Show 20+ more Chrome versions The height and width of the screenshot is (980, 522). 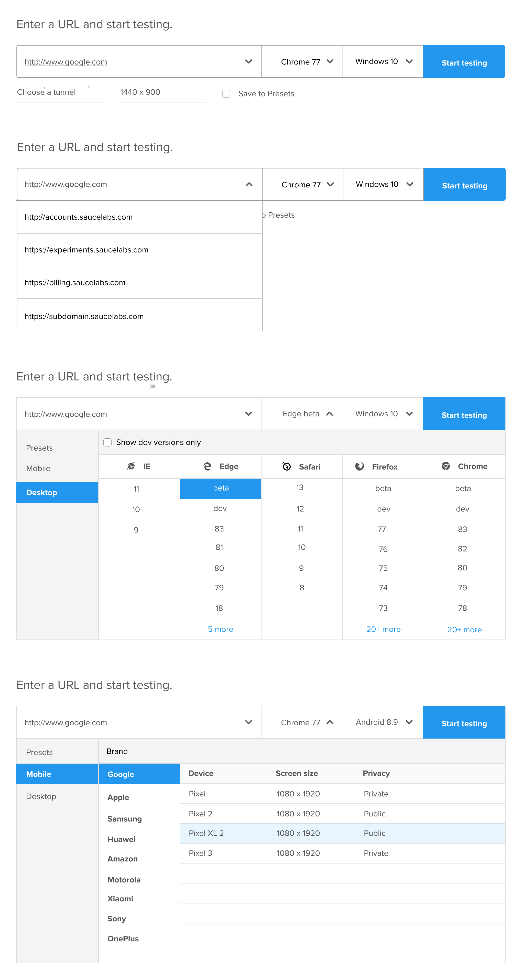point(464,630)
